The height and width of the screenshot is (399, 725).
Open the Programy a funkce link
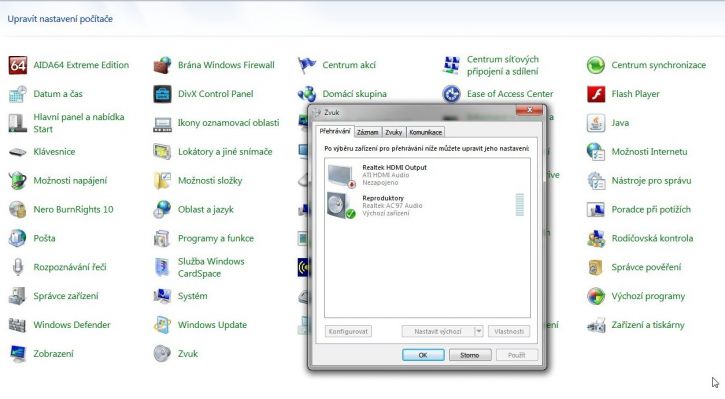click(216, 239)
